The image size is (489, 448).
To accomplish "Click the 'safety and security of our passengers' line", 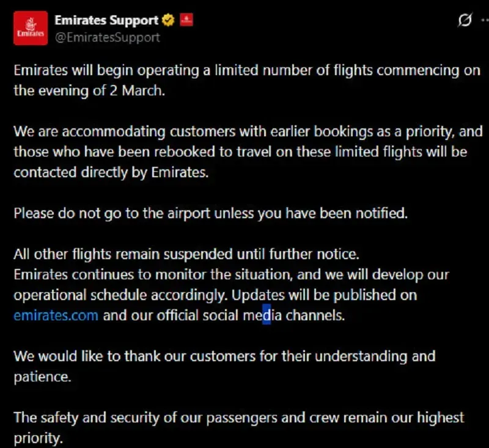I will point(238,418).
